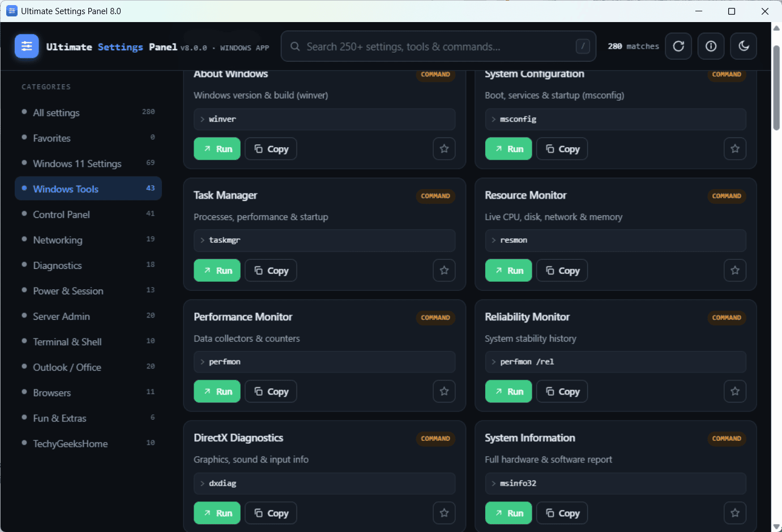Select Power & Session category
Viewport: 782px width, 532px height.
[88, 291]
